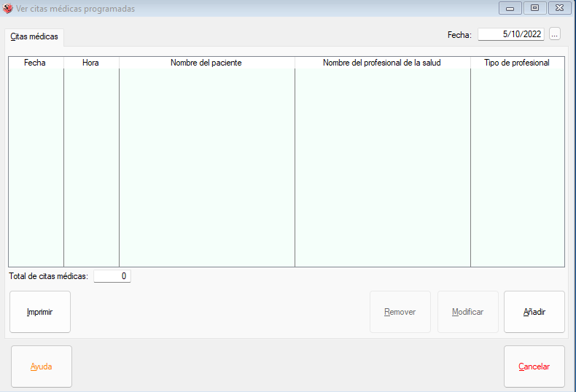Click the Modificar button
This screenshot has height=392, width=576.
pyautogui.click(x=467, y=312)
